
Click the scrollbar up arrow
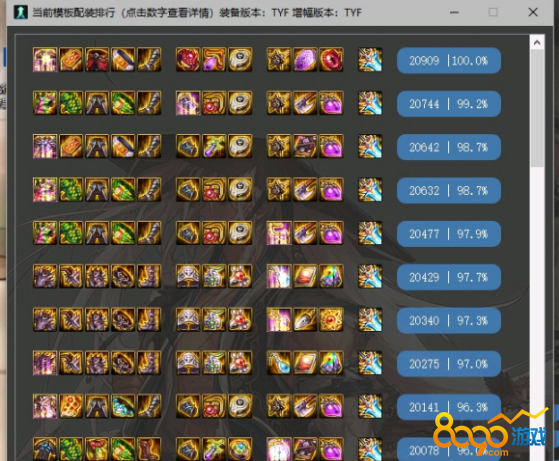coord(537,43)
